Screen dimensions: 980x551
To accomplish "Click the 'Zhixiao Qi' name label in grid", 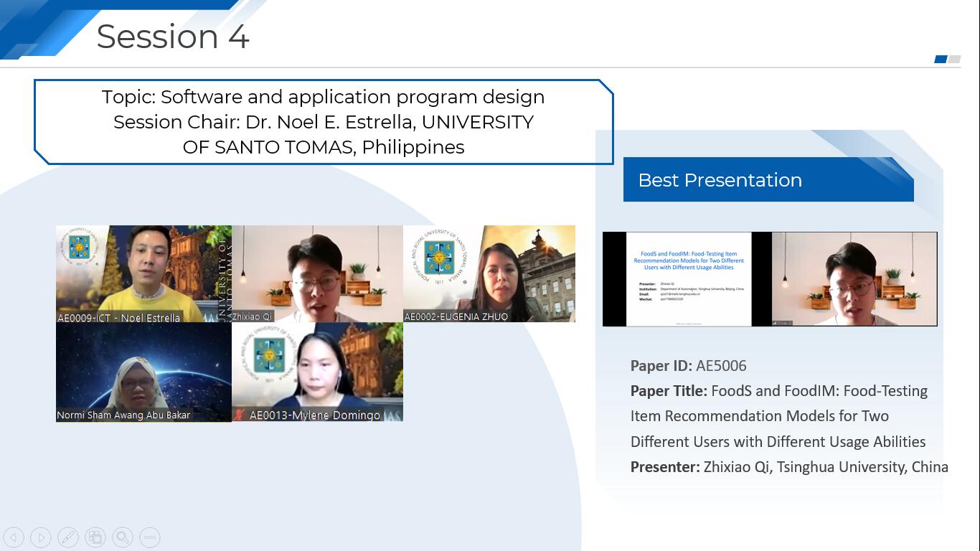I will [253, 316].
